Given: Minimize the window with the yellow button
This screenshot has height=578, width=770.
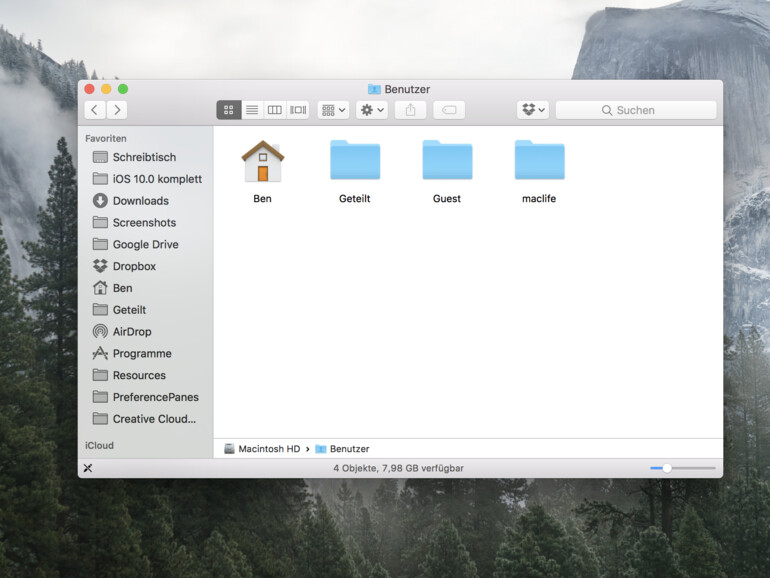Looking at the screenshot, I should (106, 89).
